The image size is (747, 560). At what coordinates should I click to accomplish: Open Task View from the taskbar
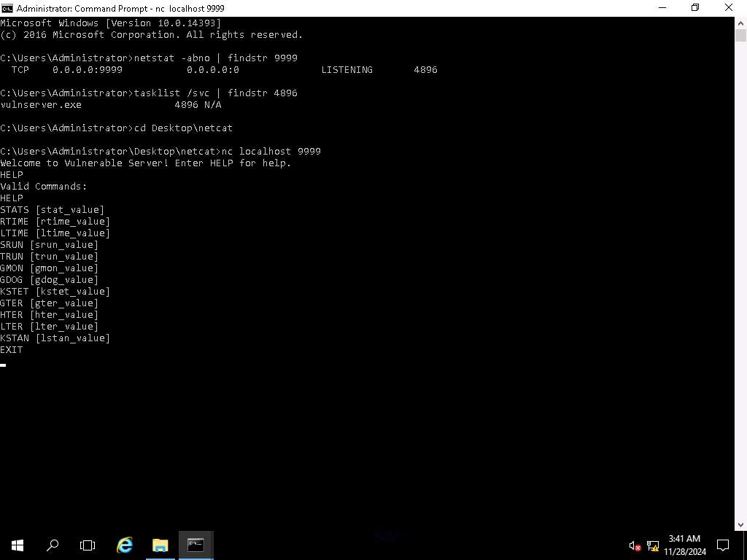[x=88, y=545]
